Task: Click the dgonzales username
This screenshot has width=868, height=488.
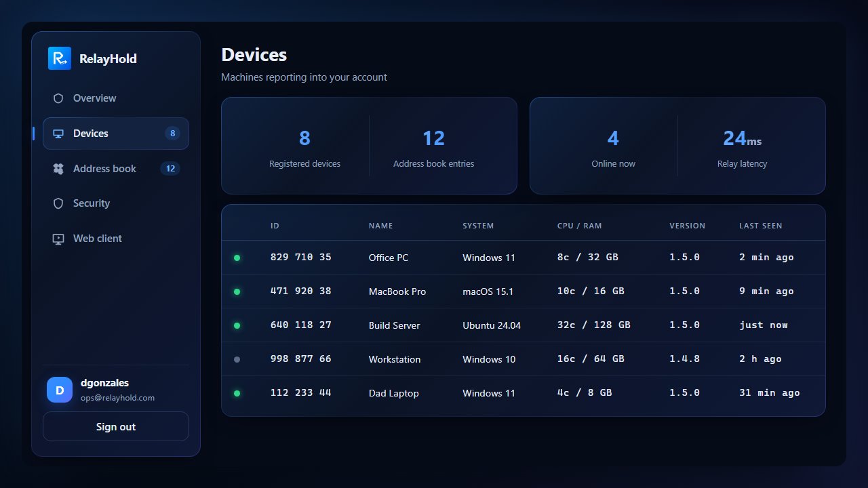Action: click(x=104, y=383)
